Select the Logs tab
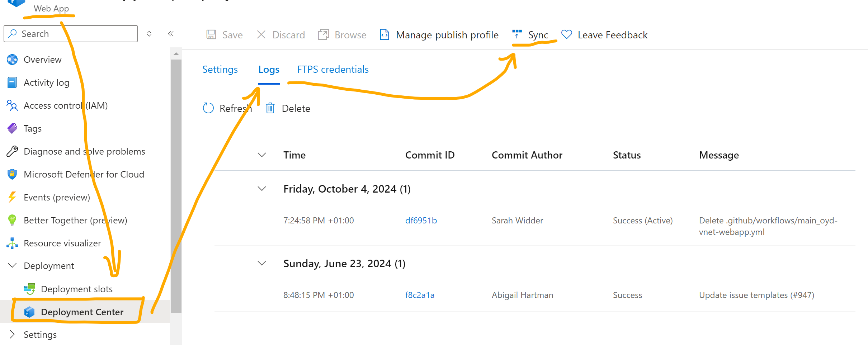Image resolution: width=868 pixels, height=345 pixels. pyautogui.click(x=269, y=70)
